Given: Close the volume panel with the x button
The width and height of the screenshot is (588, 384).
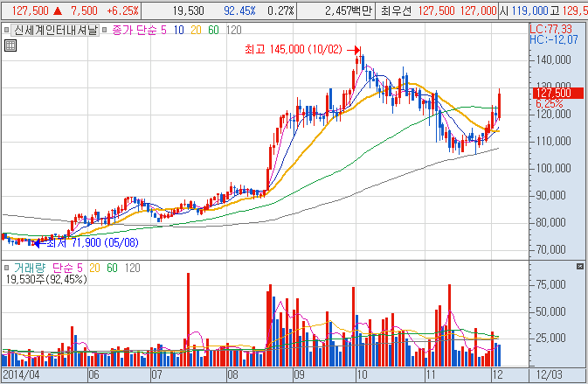Looking at the screenshot, I should point(580,267).
